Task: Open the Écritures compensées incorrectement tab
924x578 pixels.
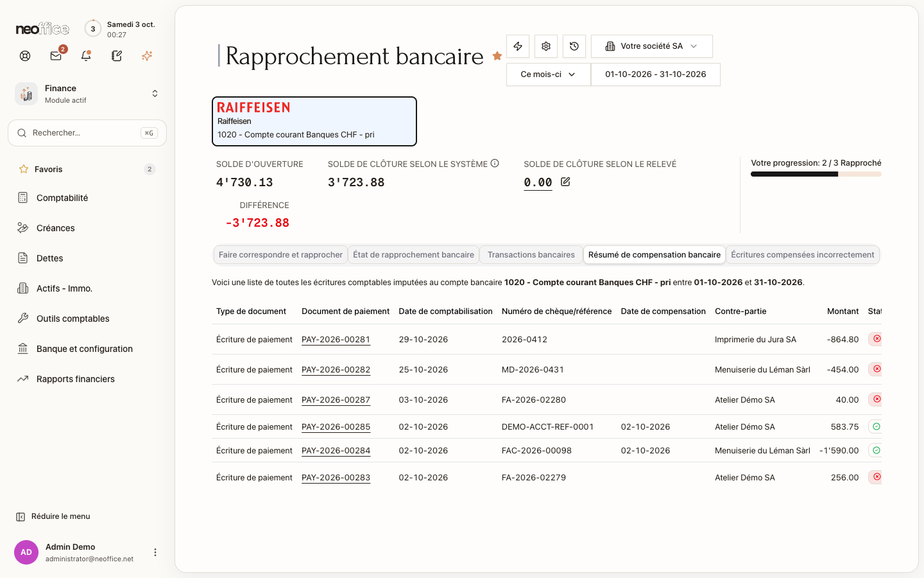Action: tap(803, 255)
